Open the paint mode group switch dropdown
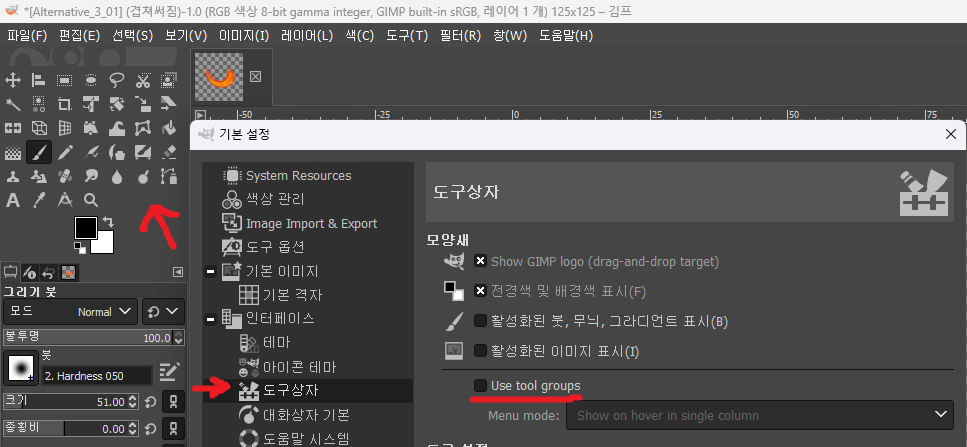This screenshot has width=967, height=447. tap(163, 312)
